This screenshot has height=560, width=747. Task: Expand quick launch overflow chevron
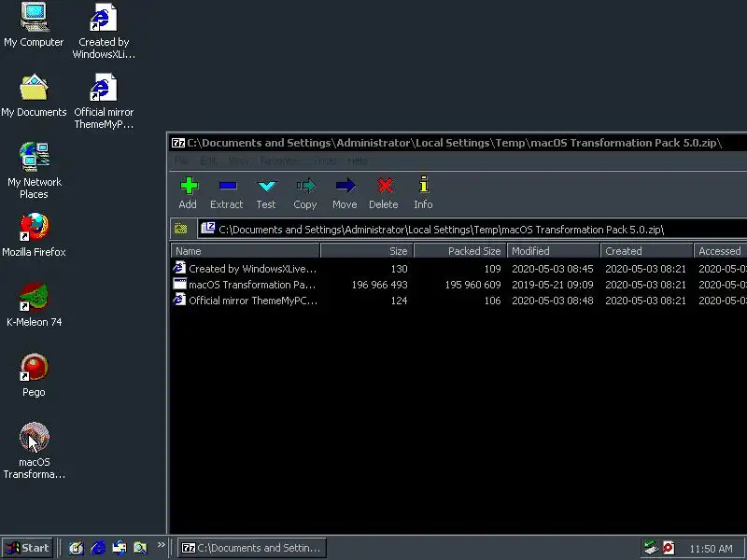click(x=161, y=545)
